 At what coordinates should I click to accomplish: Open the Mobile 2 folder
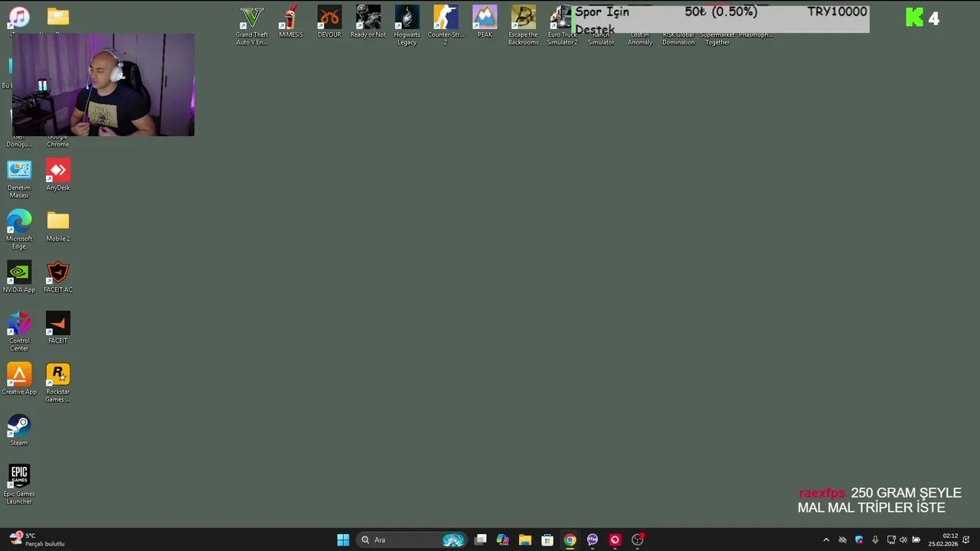tap(58, 227)
